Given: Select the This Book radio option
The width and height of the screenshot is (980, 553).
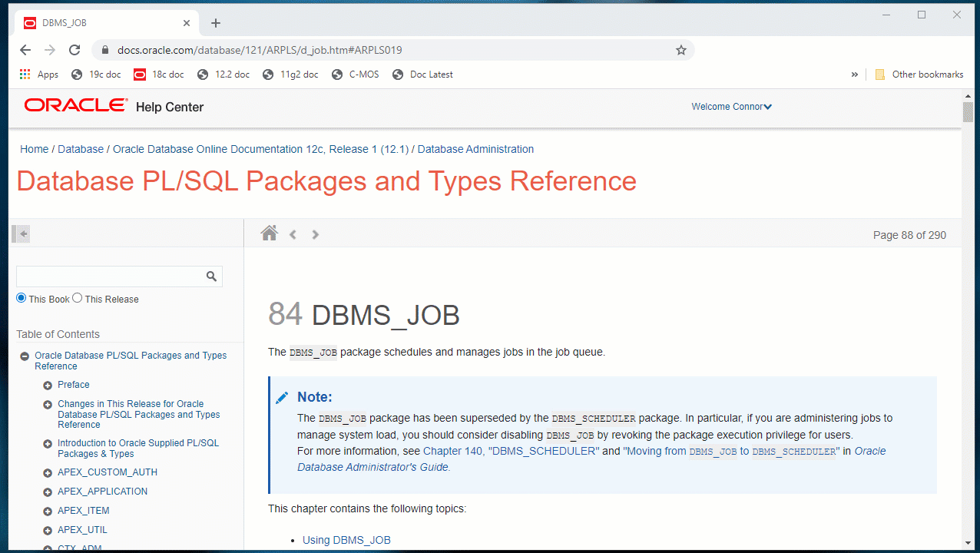Looking at the screenshot, I should click(22, 298).
